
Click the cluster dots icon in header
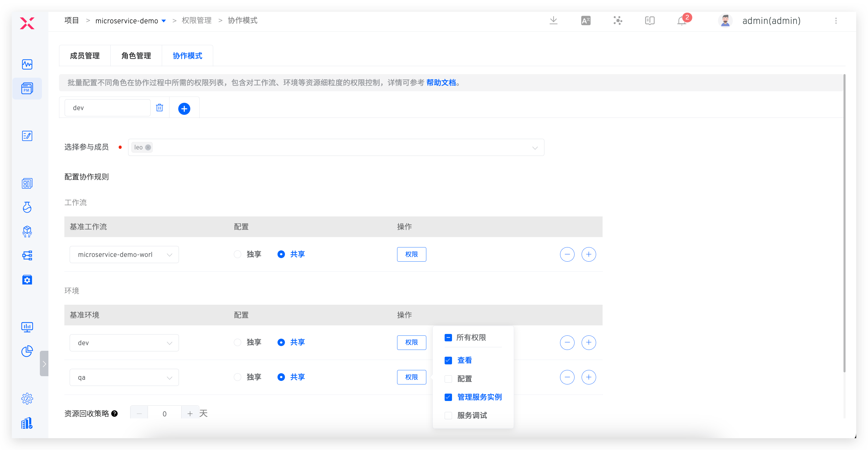tap(618, 21)
